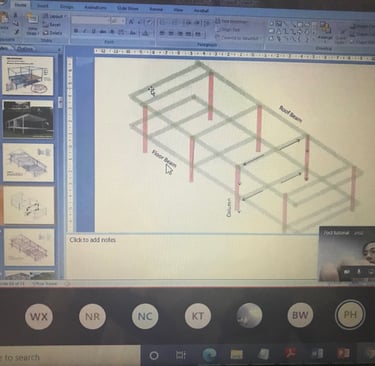375x366 pixels.
Task: Click the Cortana circle taskbar icon
Action: pyautogui.click(x=154, y=355)
